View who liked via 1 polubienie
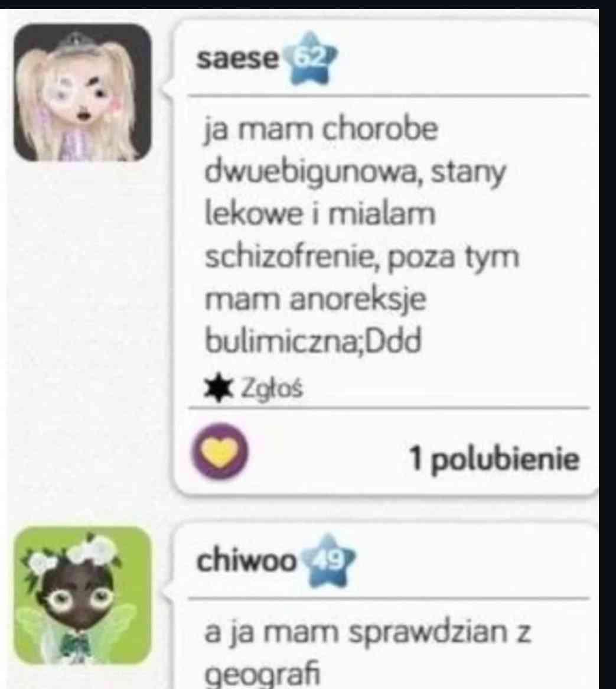 pos(494,459)
